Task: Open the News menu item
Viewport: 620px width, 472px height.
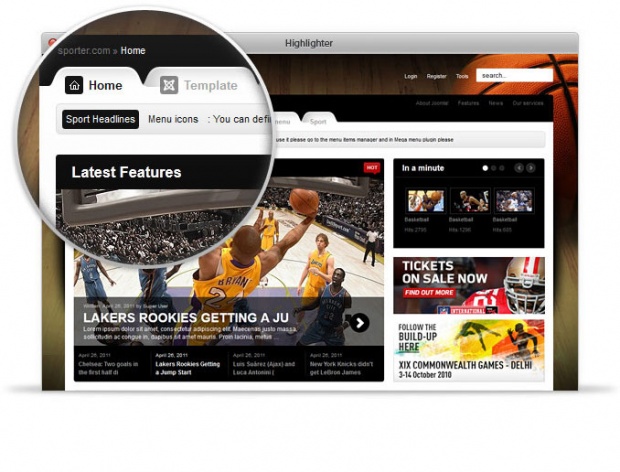Action: (495, 103)
